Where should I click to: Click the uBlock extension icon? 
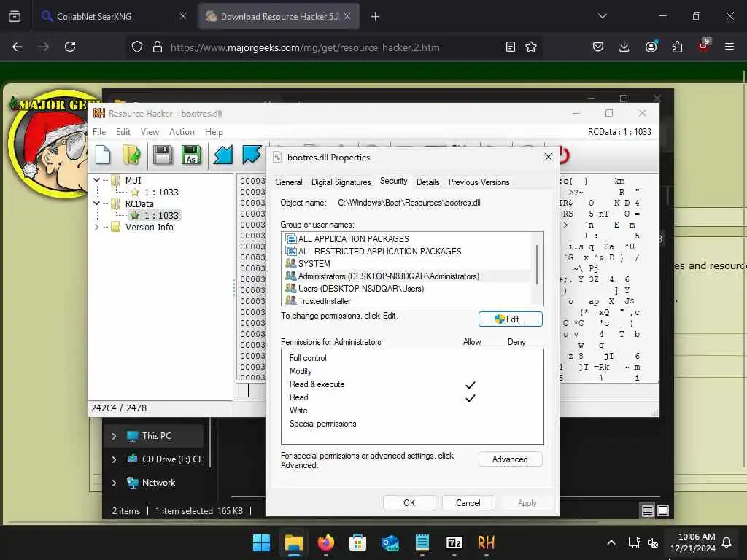(704, 46)
